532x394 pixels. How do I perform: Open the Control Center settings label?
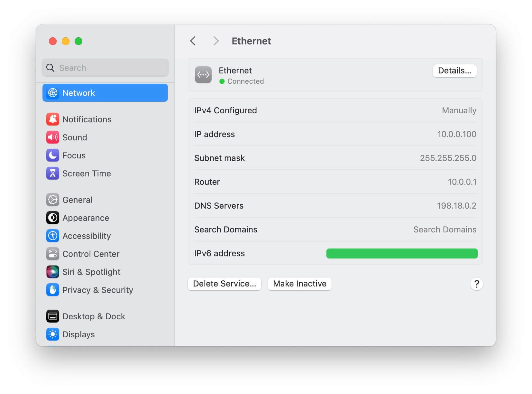click(x=91, y=254)
